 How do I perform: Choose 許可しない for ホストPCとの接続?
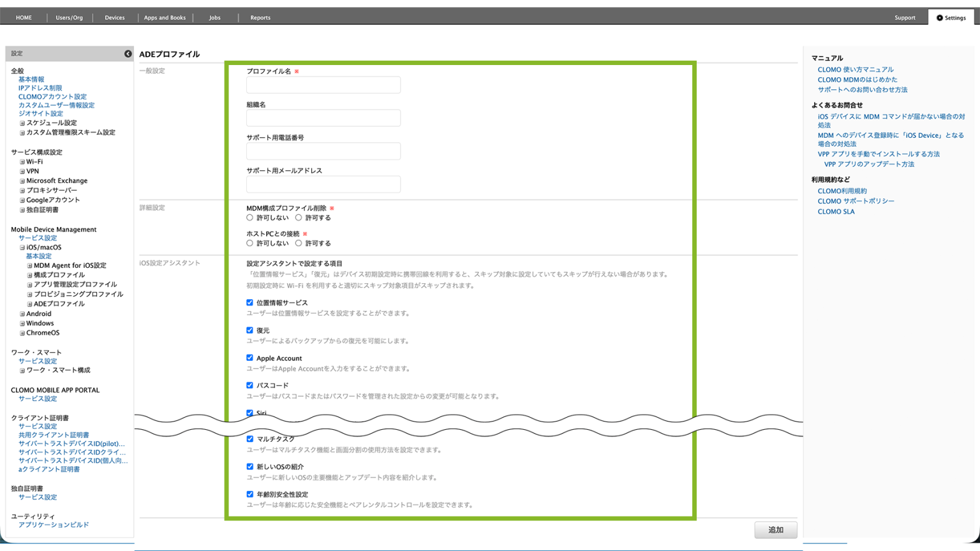point(249,243)
